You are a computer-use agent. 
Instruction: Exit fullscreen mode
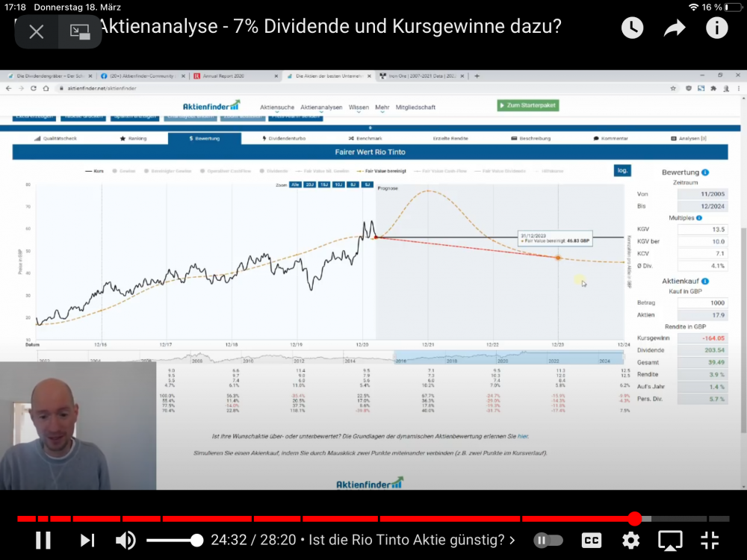pos(710,540)
